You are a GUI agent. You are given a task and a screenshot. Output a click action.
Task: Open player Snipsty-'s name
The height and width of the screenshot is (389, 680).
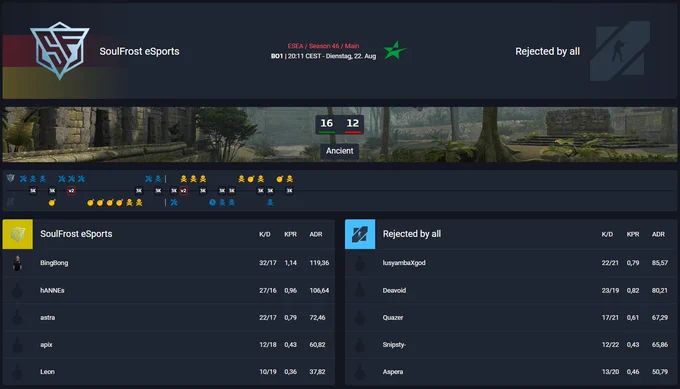pos(394,345)
